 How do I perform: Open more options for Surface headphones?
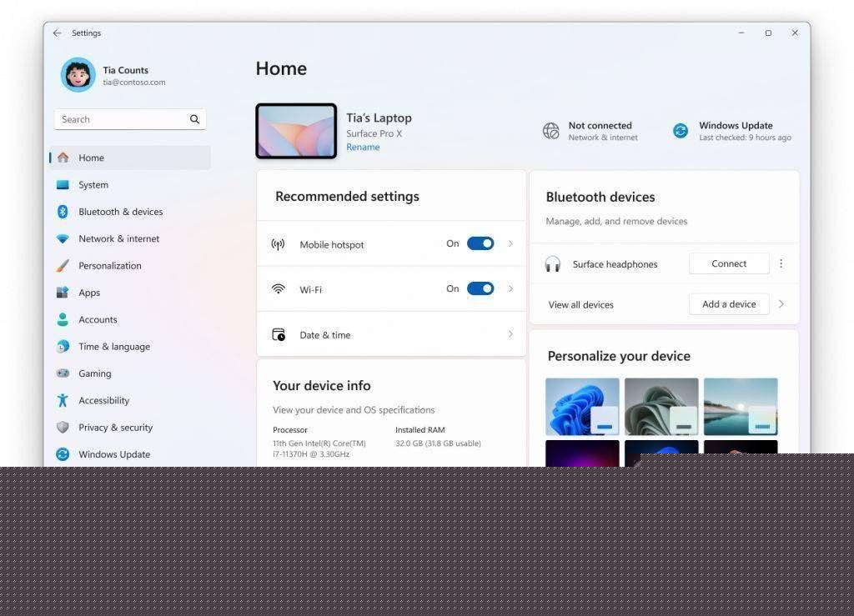781,263
